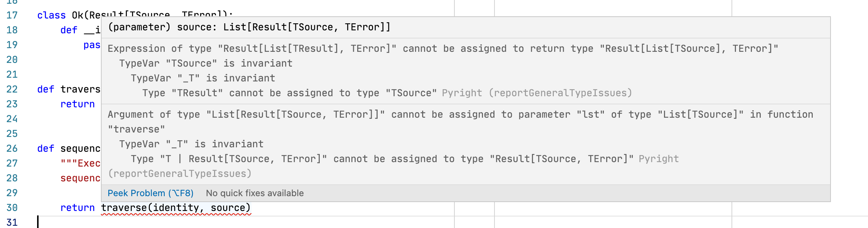Click the "sequenc" text on line 28

point(79,178)
